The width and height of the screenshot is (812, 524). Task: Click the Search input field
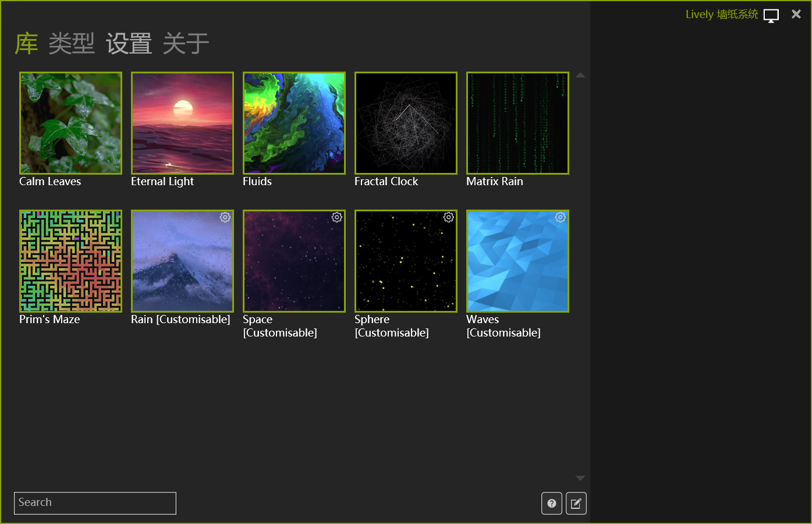point(95,503)
